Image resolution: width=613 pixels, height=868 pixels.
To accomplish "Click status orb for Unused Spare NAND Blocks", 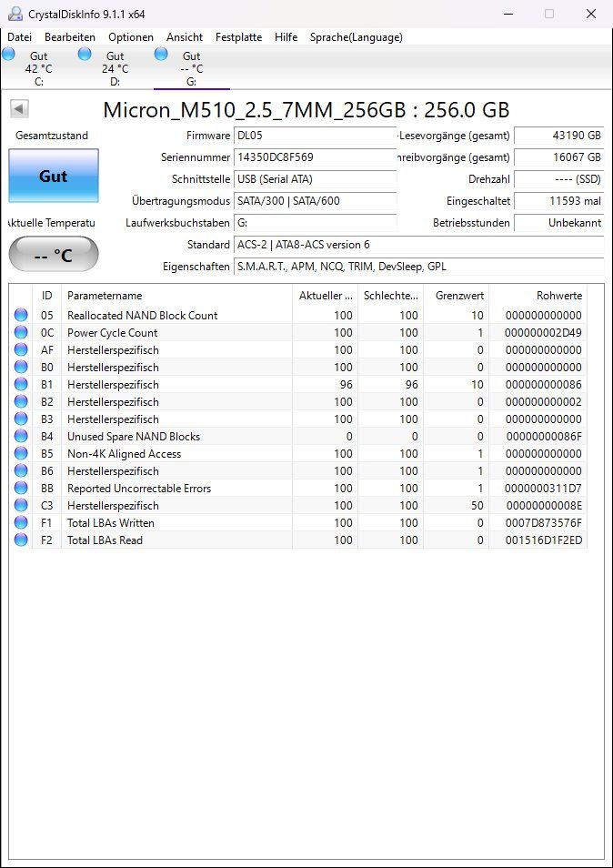I will (21, 436).
